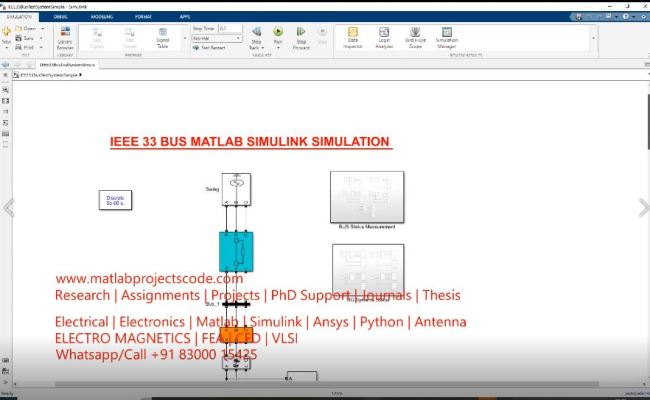Image resolution: width=650 pixels, height=400 pixels.
Task: Save the model with Save button
Action: [x=25, y=38]
